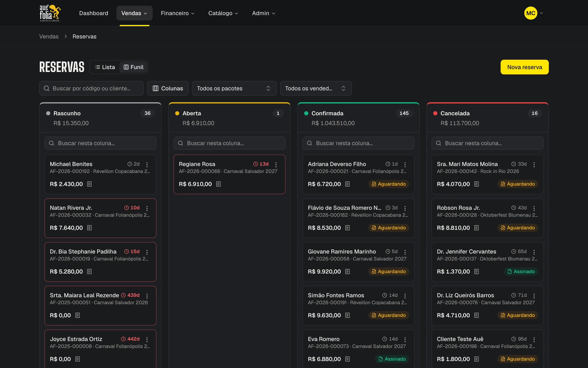Screen dimensions: 588x368
Task: Open the Cliente Teste Auê reservation card
Action: pos(487,349)
